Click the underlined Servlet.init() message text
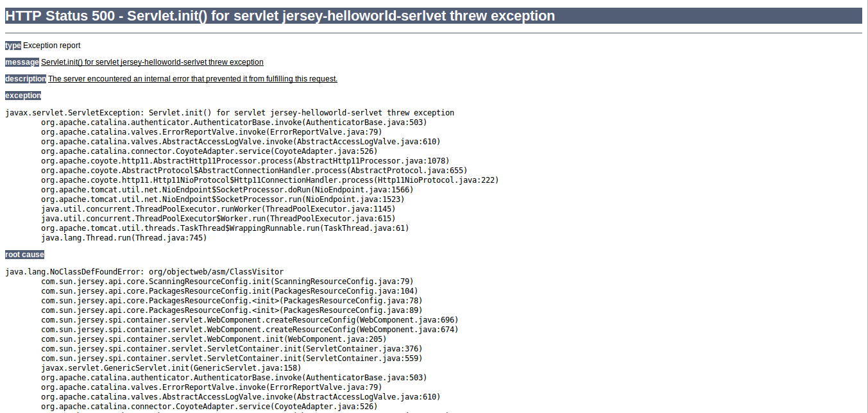This screenshot has height=413, width=868. click(x=152, y=62)
